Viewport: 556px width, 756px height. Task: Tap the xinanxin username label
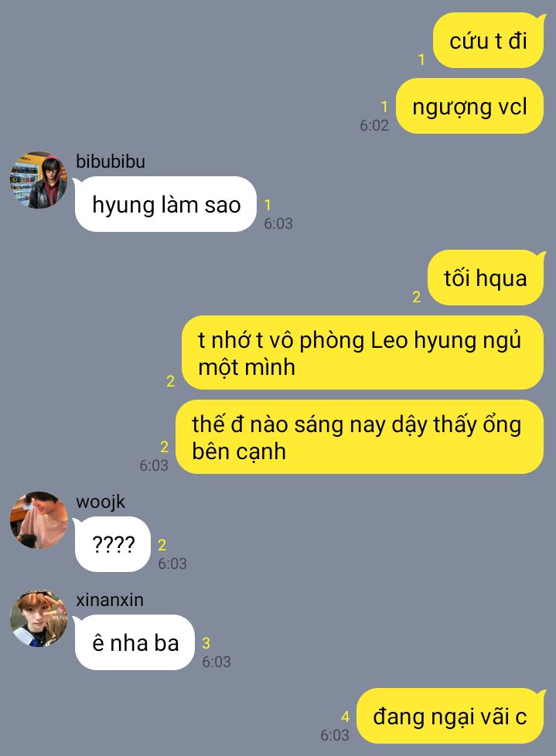(110, 600)
